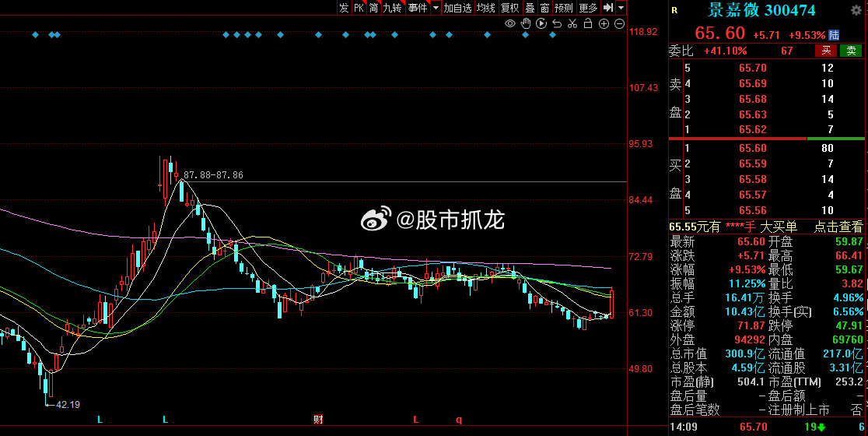Toggle the 预测 forecast option
The image size is (868, 436).
coord(564,7)
